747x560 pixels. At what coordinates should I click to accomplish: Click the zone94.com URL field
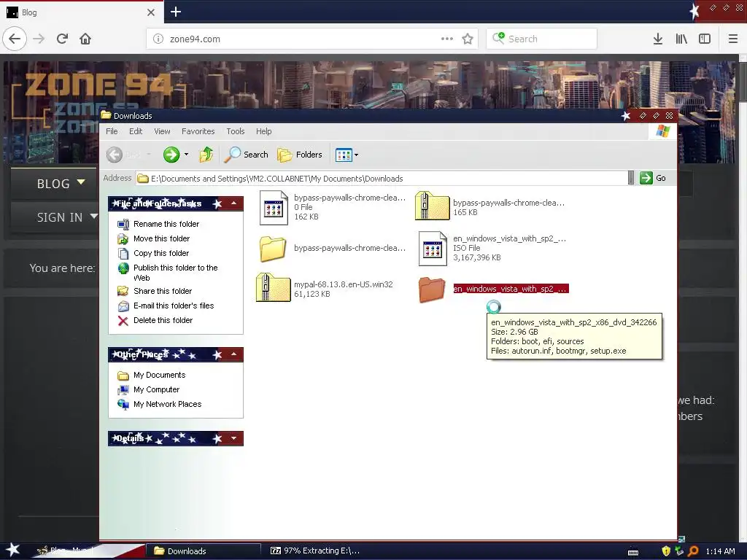pos(305,39)
